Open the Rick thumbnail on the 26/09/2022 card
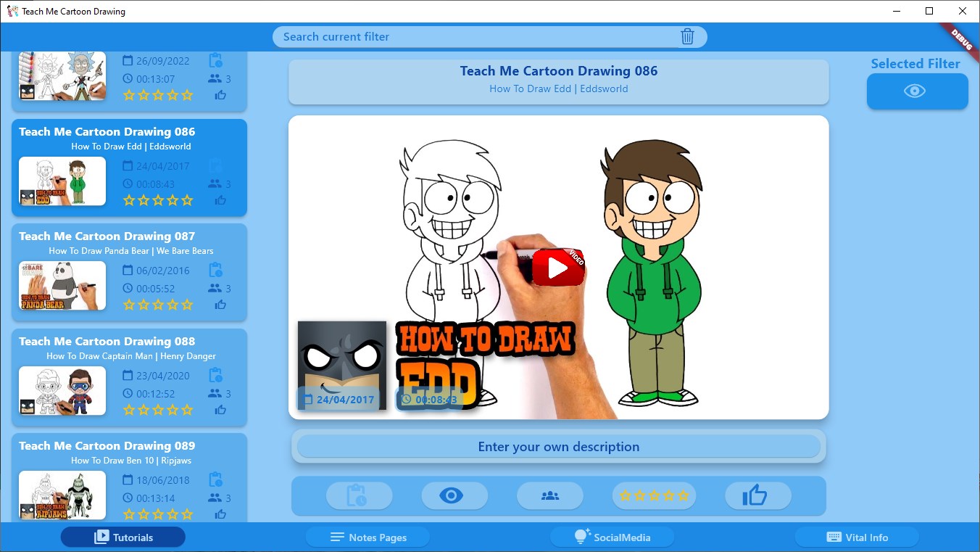The height and width of the screenshot is (552, 980). click(x=62, y=76)
